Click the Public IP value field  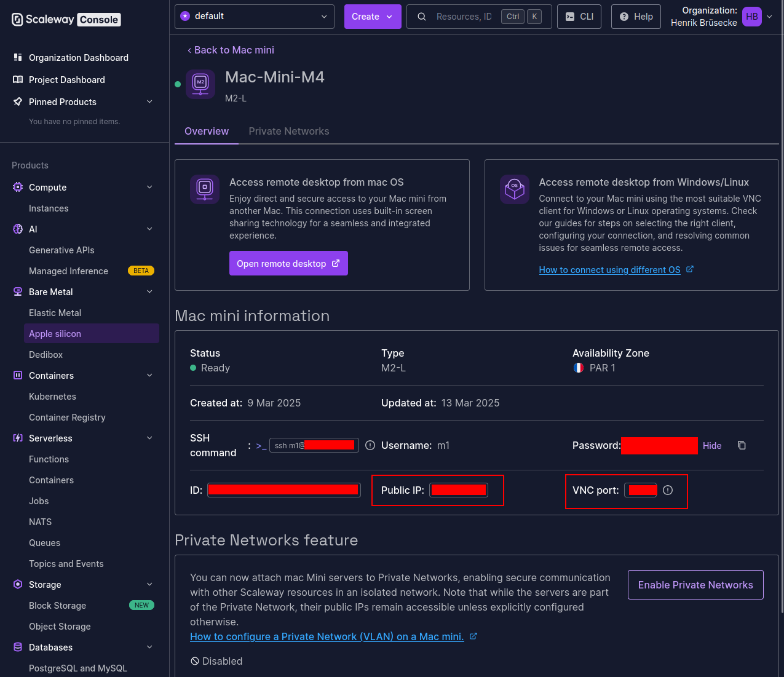click(459, 490)
